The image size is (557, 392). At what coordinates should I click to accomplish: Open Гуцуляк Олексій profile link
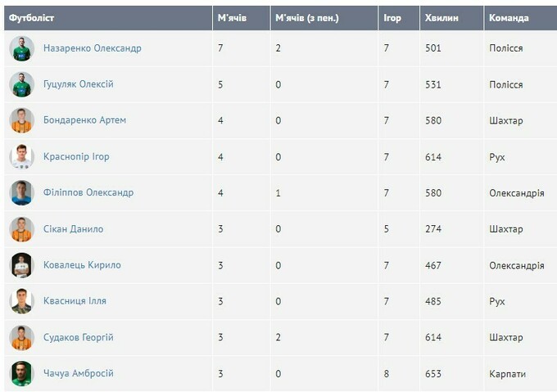78,84
